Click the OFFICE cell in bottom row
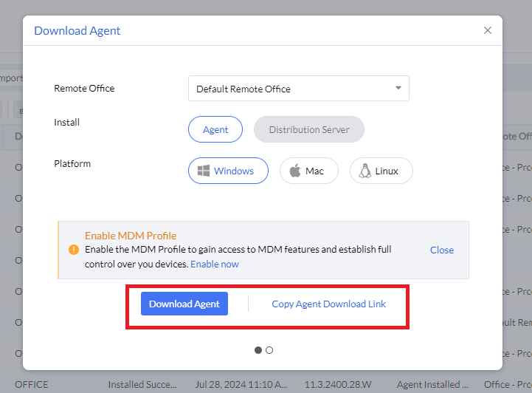 coord(32,384)
